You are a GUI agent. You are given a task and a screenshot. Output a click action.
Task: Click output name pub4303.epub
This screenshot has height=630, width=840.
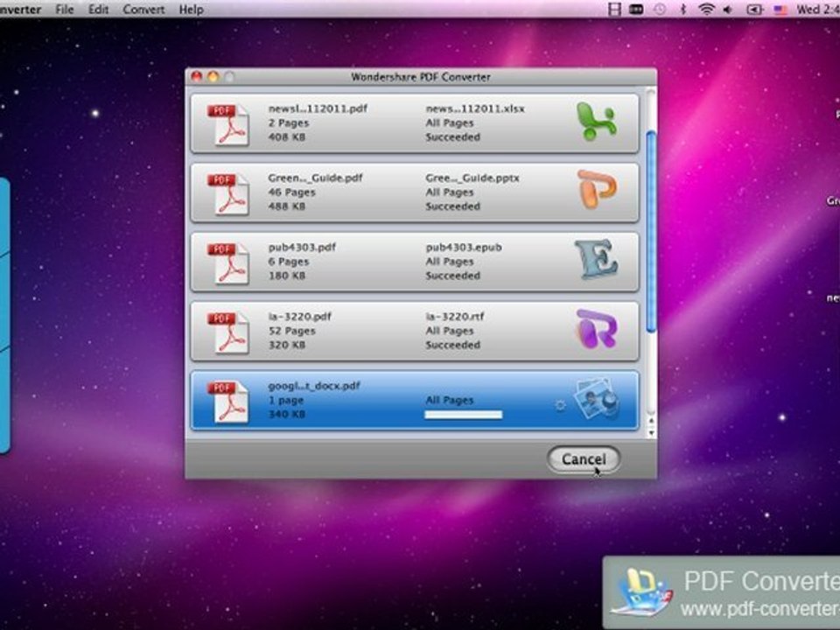[464, 247]
